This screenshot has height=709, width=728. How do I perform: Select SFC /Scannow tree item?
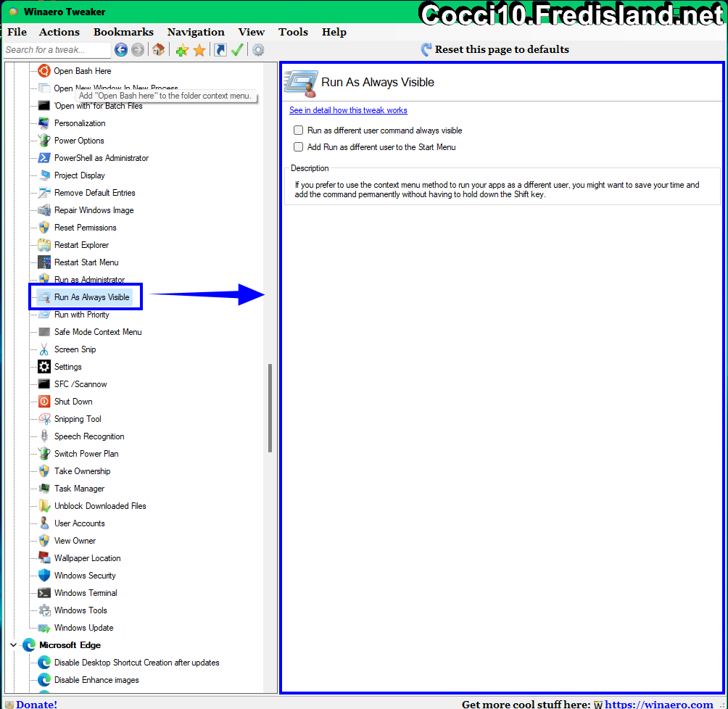pyautogui.click(x=80, y=384)
